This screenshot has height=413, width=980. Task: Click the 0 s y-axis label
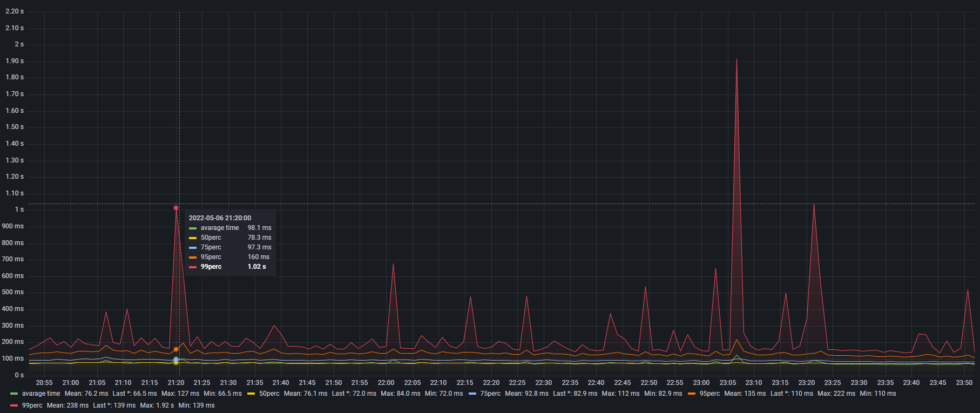[x=19, y=375]
